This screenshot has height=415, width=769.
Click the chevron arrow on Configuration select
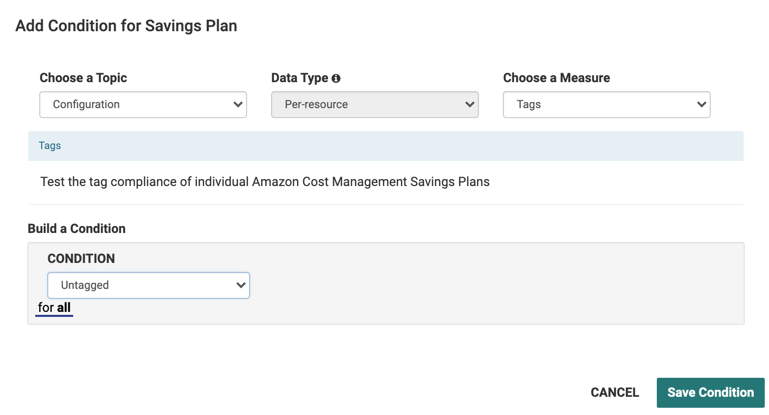pos(238,104)
